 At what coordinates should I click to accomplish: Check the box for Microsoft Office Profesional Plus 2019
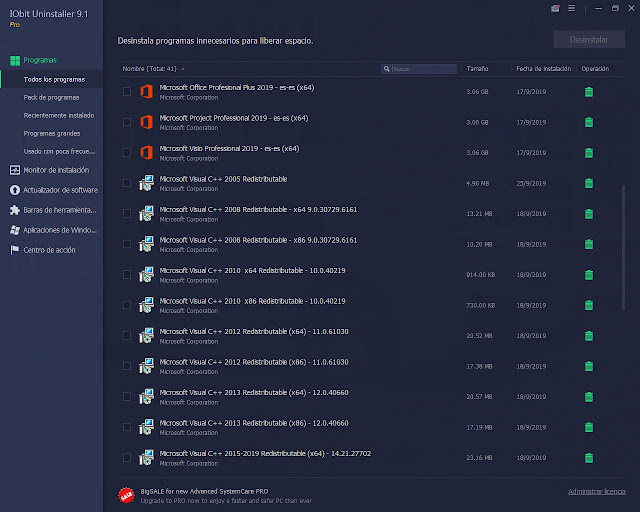(127, 91)
